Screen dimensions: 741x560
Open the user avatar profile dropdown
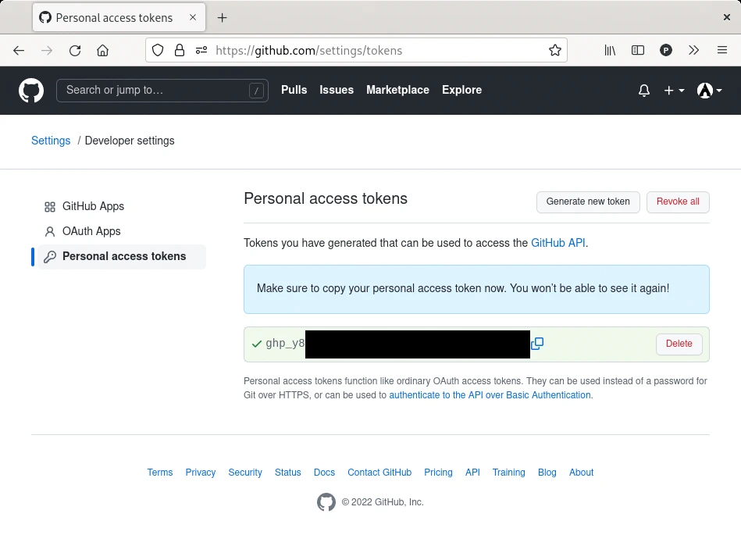click(709, 91)
